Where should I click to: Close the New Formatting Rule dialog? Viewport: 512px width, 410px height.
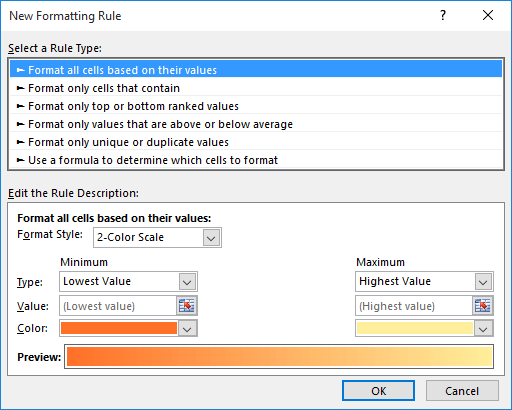click(488, 15)
